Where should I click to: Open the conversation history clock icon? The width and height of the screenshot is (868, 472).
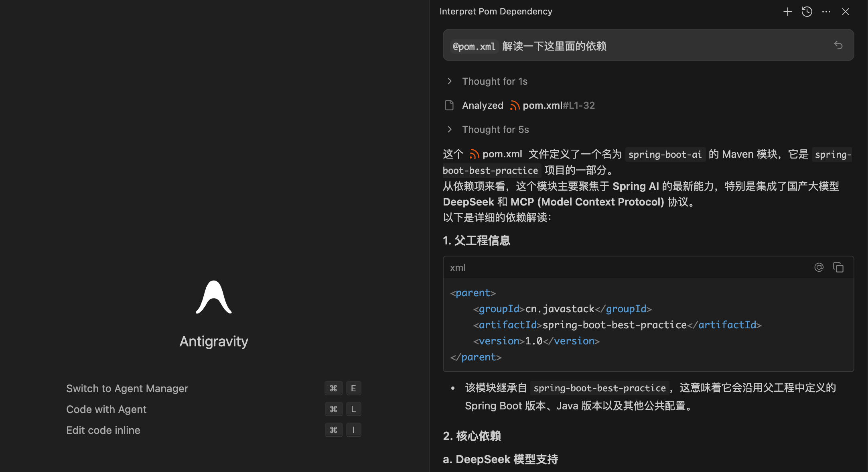tap(807, 12)
